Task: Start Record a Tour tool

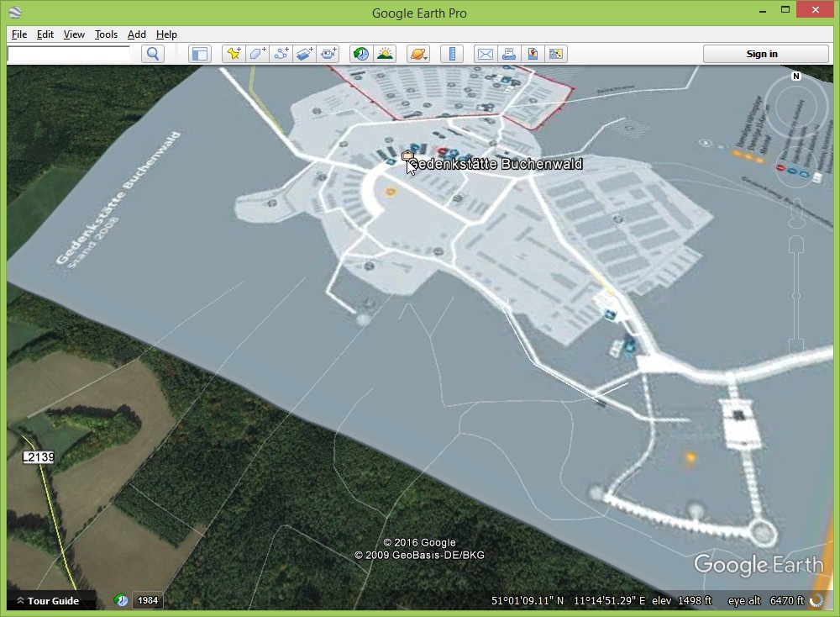Action: pyautogui.click(x=328, y=54)
